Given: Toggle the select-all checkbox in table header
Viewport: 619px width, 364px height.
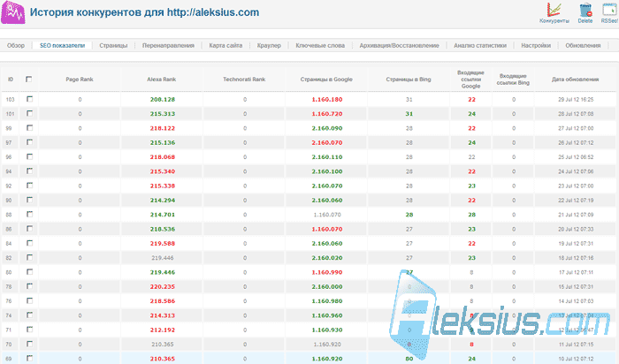Looking at the screenshot, I should pos(29,80).
